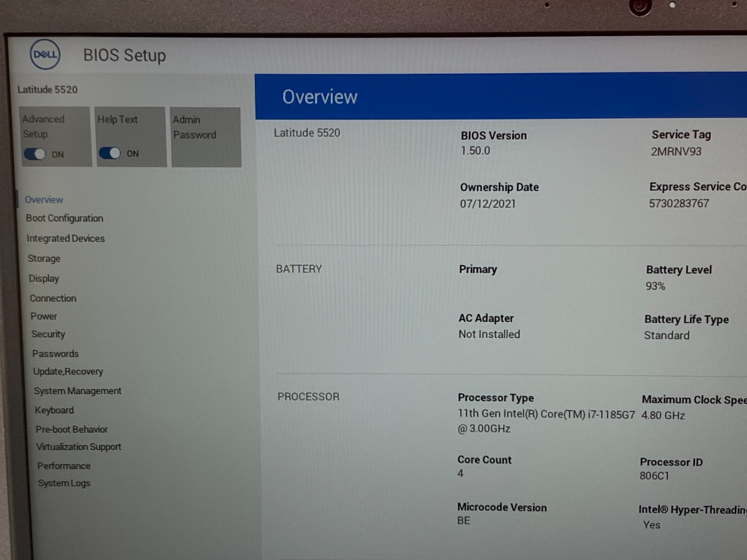Open Keyboard settings
This screenshot has width=747, height=560.
[54, 410]
